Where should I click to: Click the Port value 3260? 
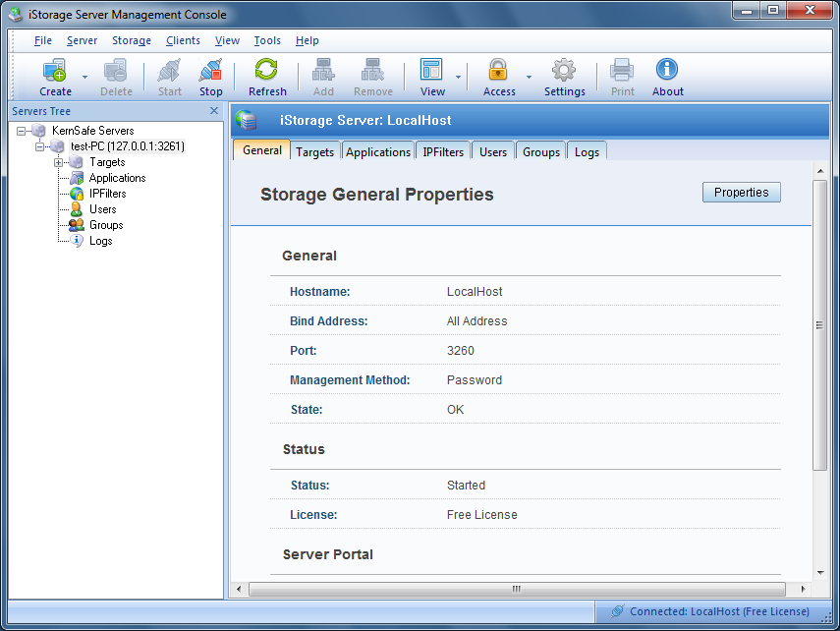460,351
